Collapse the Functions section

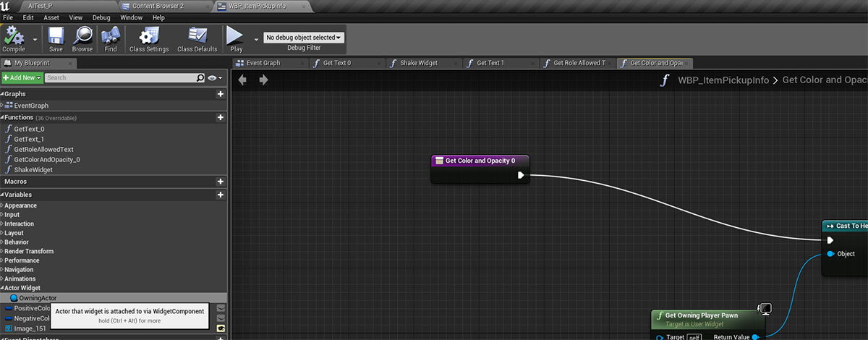(x=3, y=117)
